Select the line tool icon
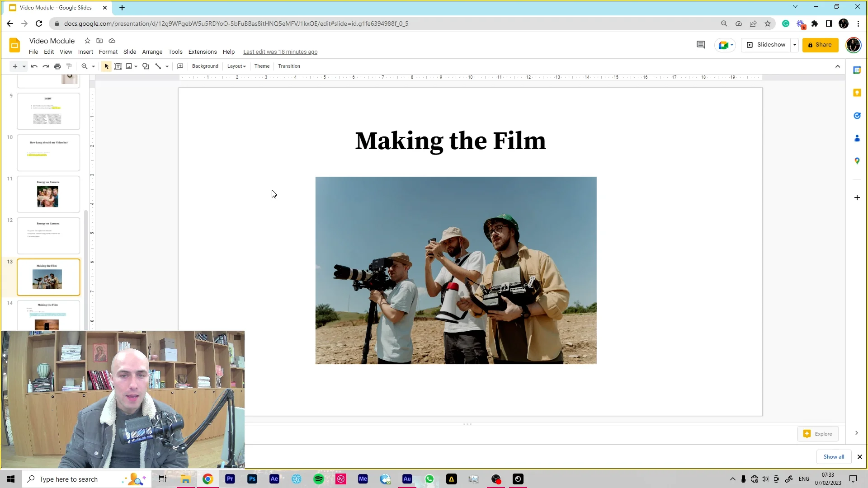Image resolution: width=868 pixels, height=488 pixels. [158, 66]
